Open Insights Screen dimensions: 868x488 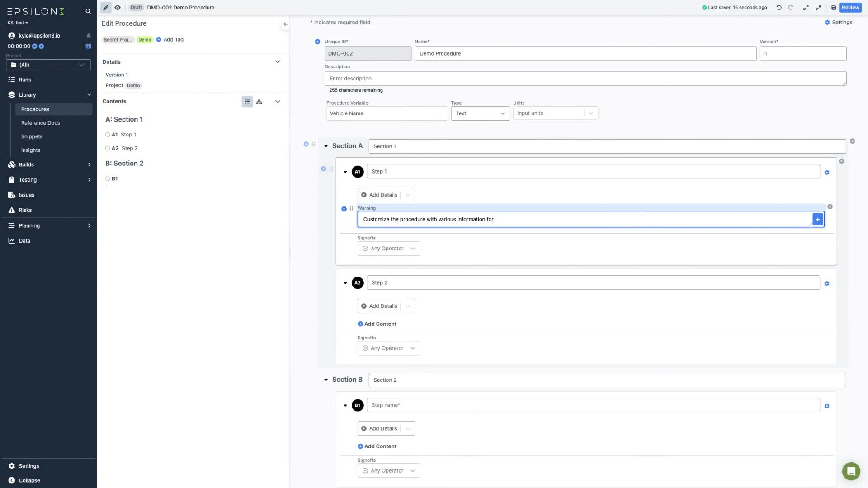tap(31, 150)
